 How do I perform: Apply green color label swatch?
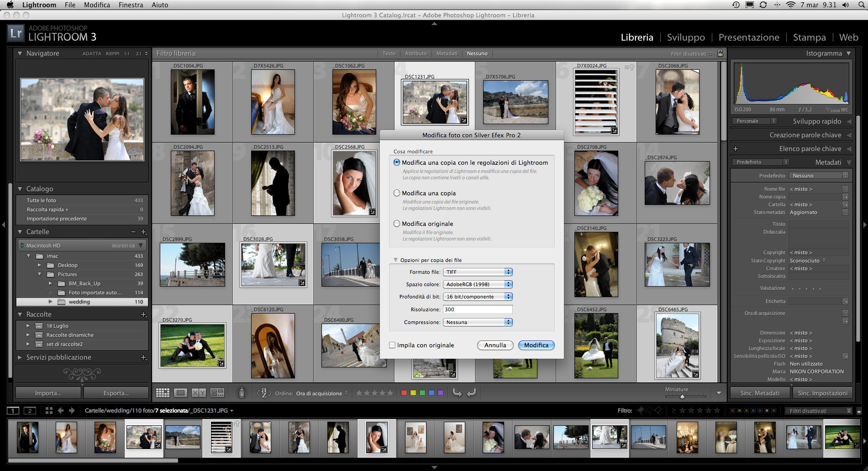click(x=422, y=392)
